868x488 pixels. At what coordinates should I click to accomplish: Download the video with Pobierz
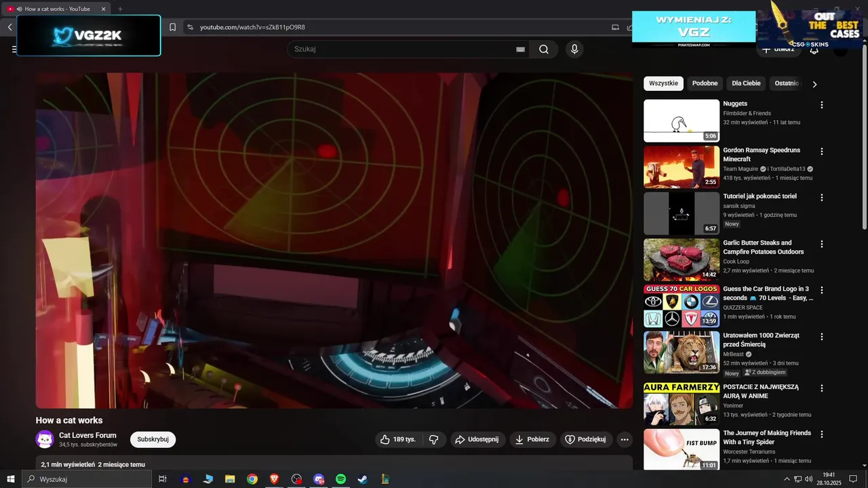(532, 439)
